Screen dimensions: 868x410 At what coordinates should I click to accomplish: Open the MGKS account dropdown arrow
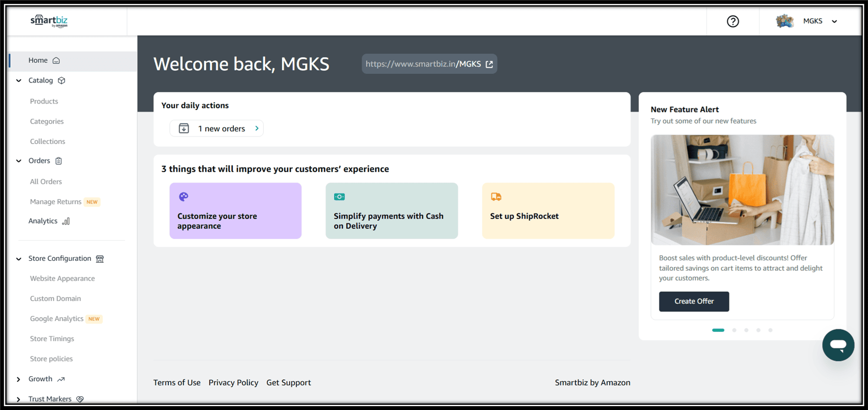click(x=834, y=21)
